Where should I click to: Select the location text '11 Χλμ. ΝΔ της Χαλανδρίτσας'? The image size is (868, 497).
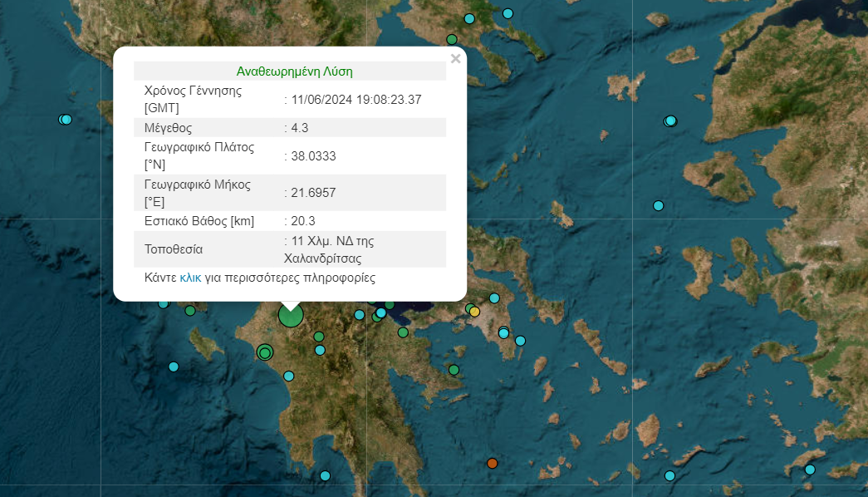coord(329,249)
